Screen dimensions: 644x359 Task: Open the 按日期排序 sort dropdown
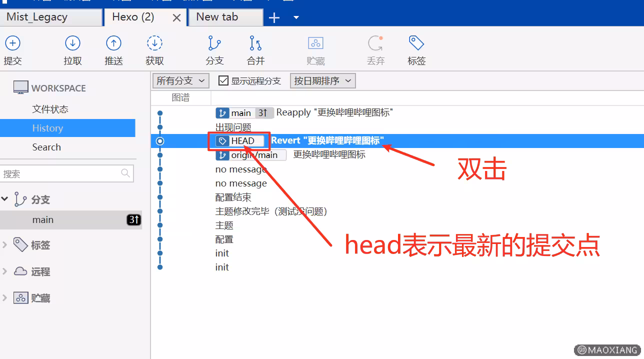click(322, 80)
